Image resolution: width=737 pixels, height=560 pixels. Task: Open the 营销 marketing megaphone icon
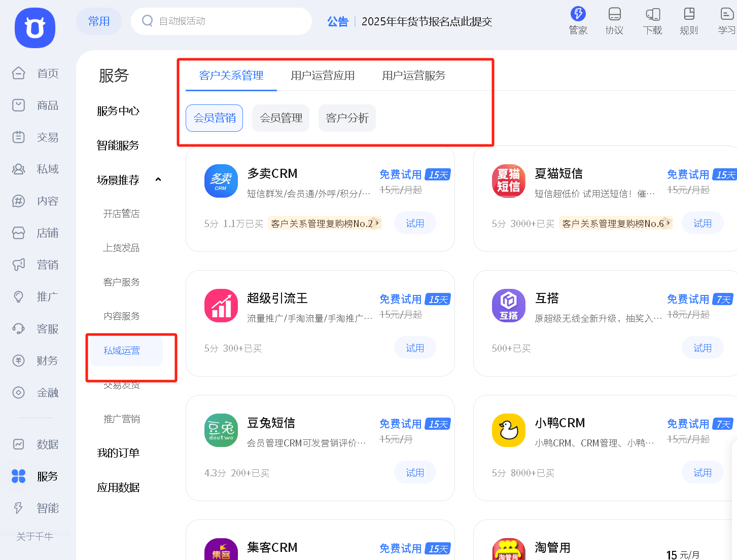[x=19, y=265]
